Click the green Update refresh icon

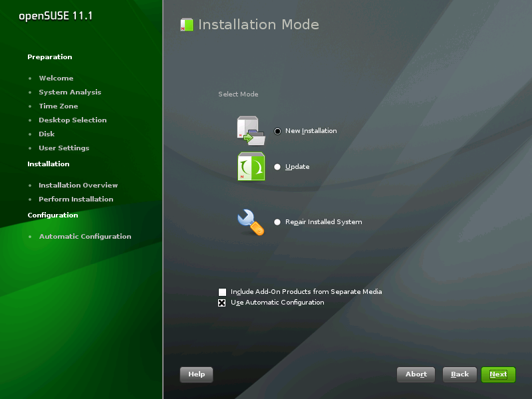point(251,167)
